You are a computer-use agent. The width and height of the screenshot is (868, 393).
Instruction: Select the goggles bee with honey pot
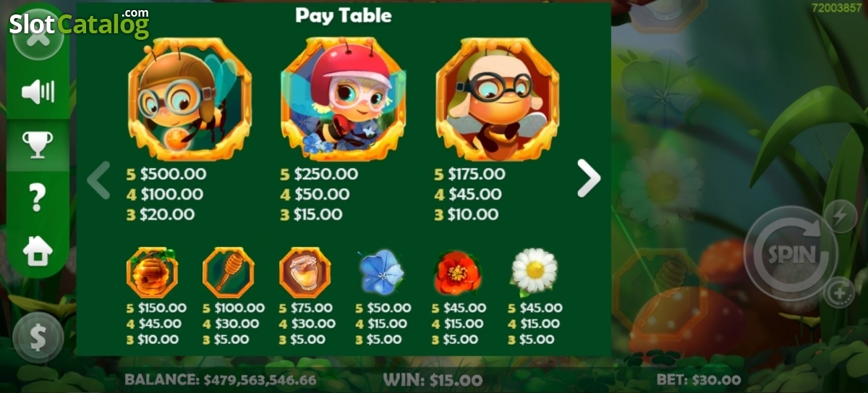click(497, 99)
